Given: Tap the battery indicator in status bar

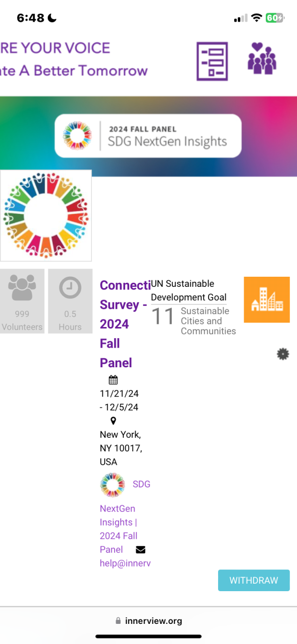Looking at the screenshot, I should point(274,18).
